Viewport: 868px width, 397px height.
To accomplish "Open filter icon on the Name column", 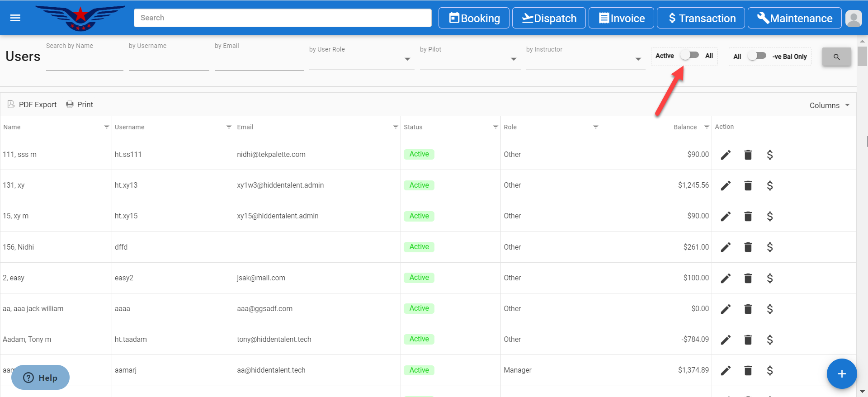I will pyautogui.click(x=107, y=127).
